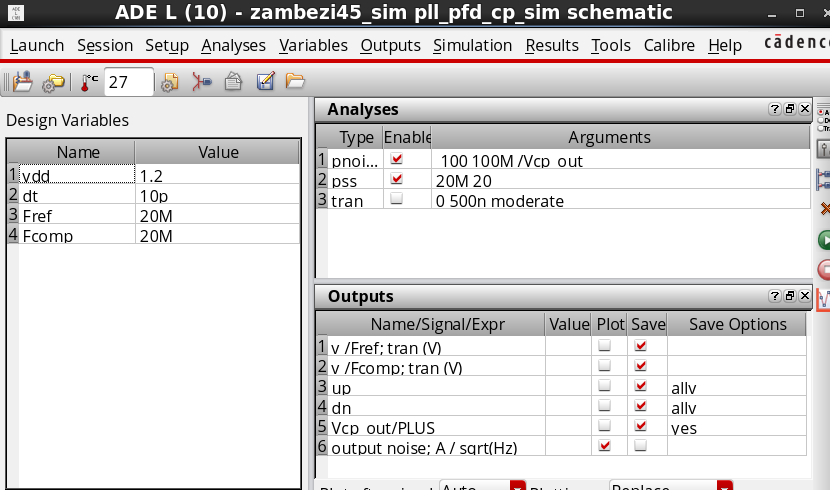Float the Outputs panel
The width and height of the screenshot is (830, 490).
790,296
